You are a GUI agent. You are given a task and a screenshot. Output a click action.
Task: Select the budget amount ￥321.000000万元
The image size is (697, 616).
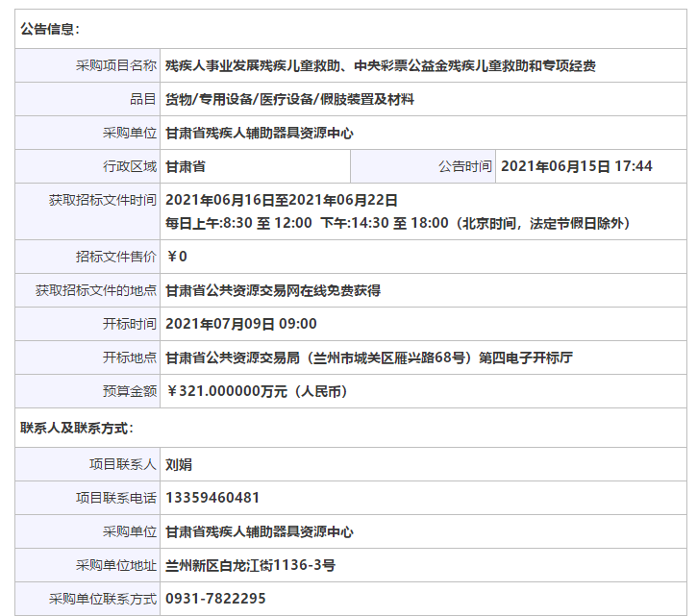[256, 391]
